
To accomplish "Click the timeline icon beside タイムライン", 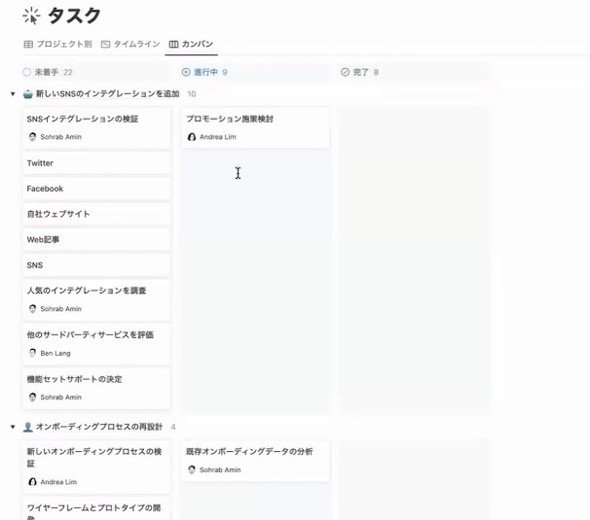I will pyautogui.click(x=105, y=44).
